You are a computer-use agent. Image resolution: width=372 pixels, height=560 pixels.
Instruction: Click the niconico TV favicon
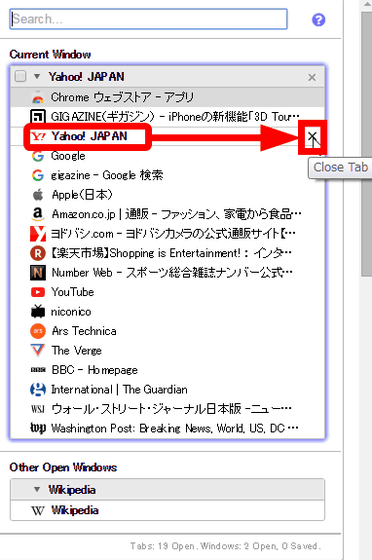[x=37, y=311]
